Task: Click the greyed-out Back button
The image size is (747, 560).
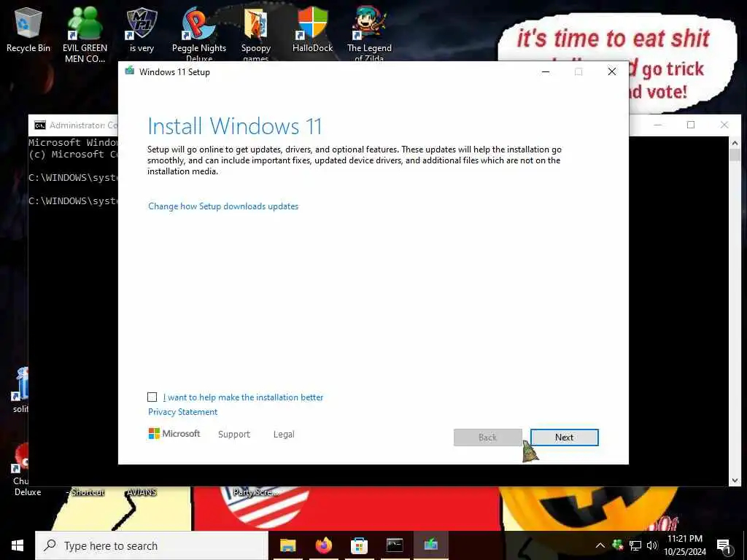Action: (487, 437)
